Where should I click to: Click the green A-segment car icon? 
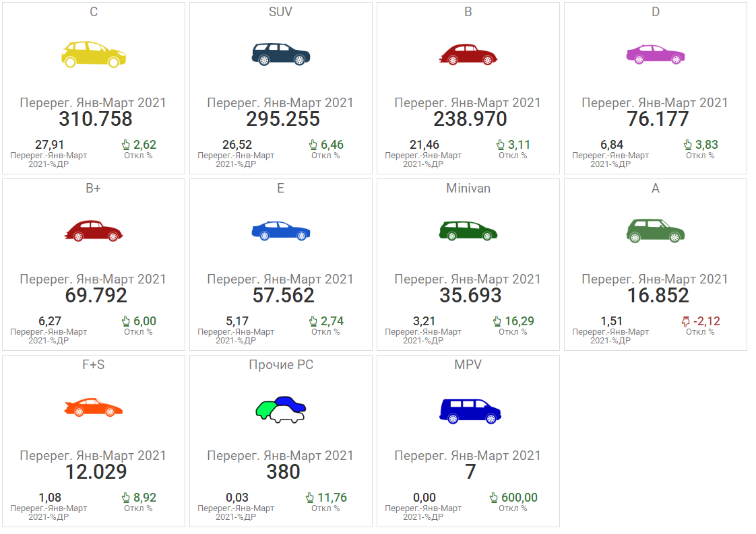coord(656,231)
